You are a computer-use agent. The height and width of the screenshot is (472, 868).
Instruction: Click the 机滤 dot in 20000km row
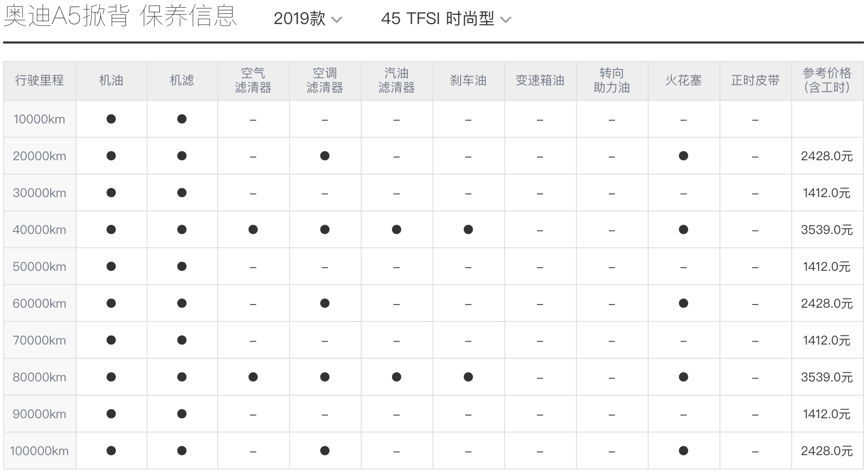click(182, 156)
